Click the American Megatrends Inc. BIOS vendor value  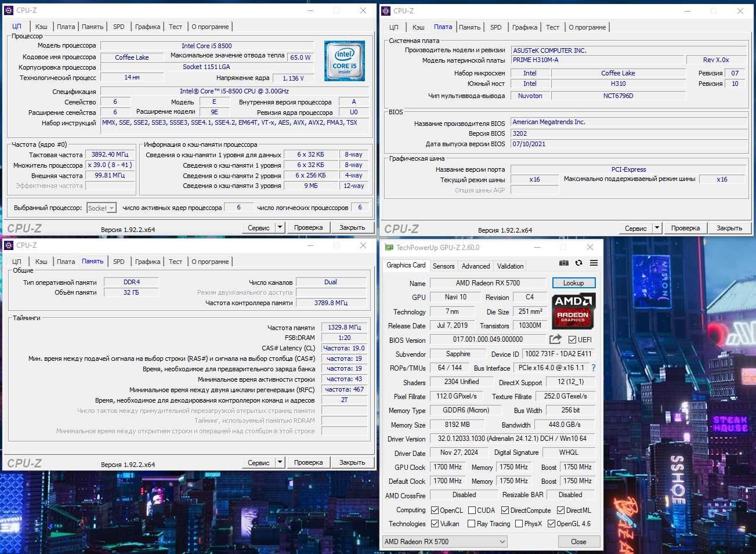(628, 122)
